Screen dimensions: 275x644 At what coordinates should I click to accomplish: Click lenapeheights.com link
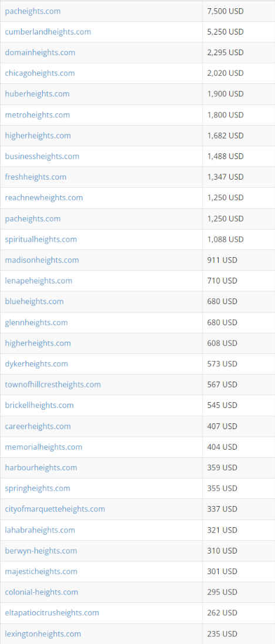coord(39,281)
